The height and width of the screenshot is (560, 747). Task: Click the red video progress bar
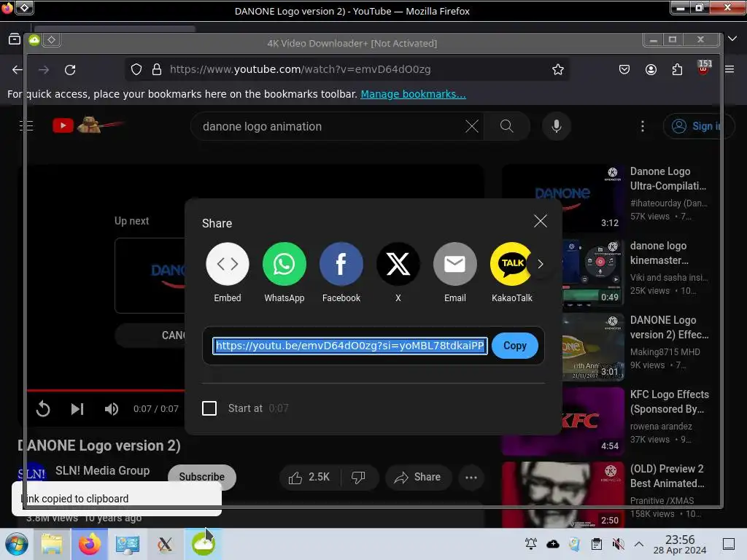pyautogui.click(x=106, y=391)
